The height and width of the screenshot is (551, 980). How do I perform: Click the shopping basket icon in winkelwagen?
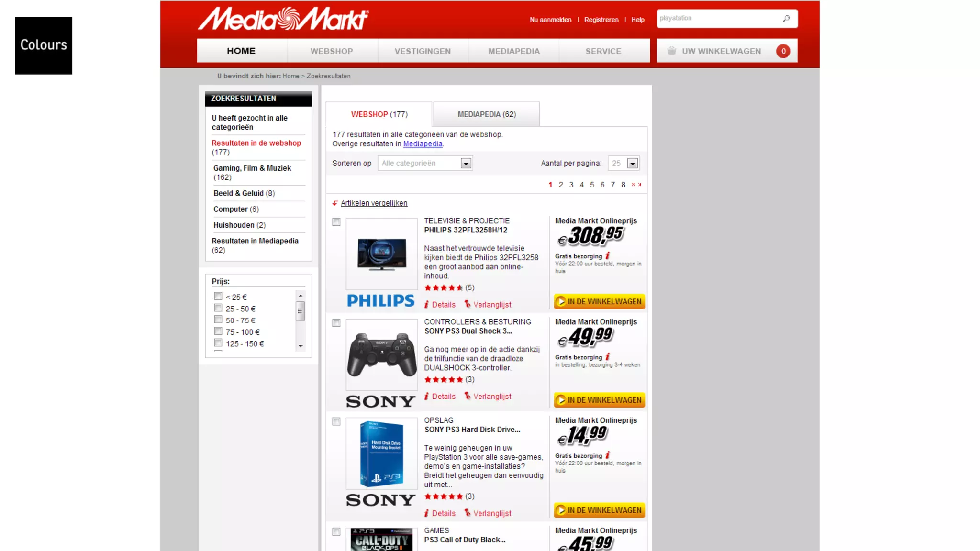click(x=672, y=51)
